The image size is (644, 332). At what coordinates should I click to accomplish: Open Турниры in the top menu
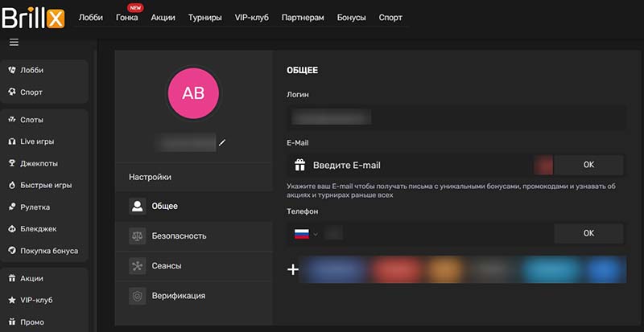(205, 18)
